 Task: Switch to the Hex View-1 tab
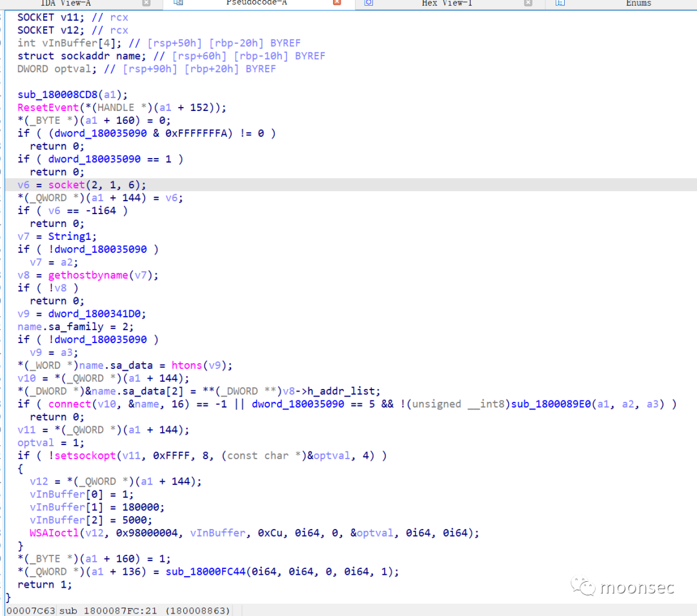point(447,3)
